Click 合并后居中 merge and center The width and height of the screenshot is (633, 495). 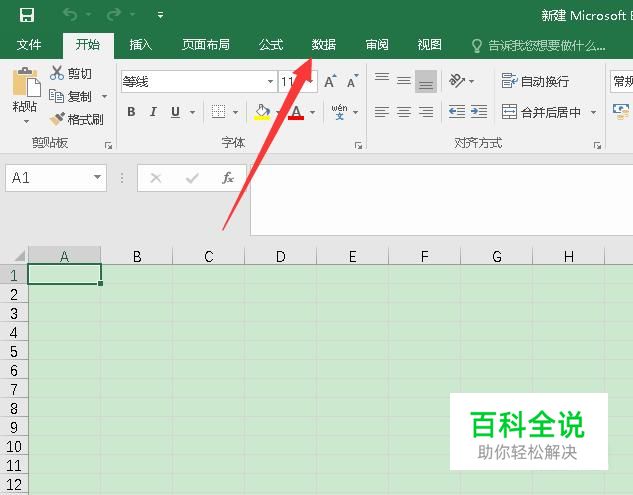pyautogui.click(x=541, y=112)
